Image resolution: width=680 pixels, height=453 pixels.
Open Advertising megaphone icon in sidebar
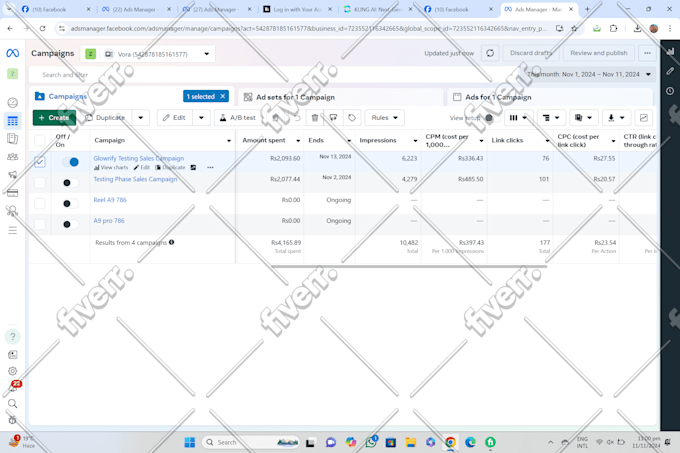[13, 175]
